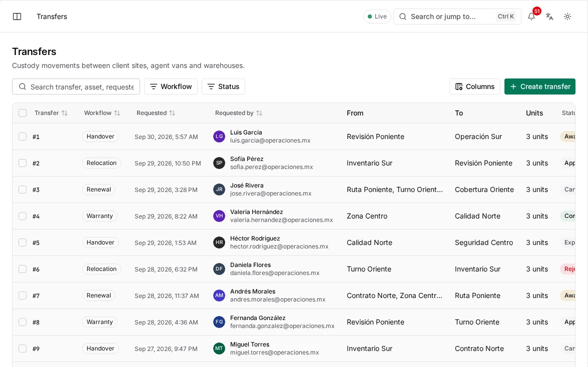The image size is (588, 367).
Task: Sort by Requested by column
Action: (x=239, y=113)
